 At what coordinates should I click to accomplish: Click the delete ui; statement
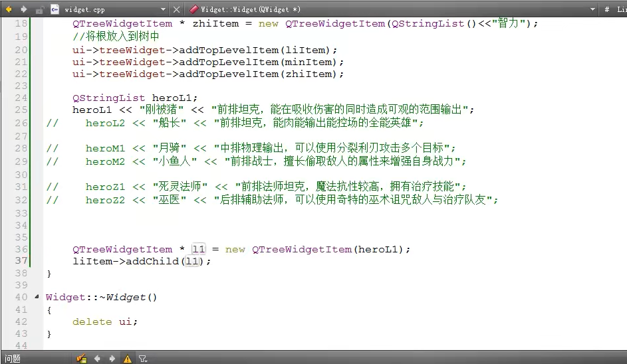click(x=105, y=321)
